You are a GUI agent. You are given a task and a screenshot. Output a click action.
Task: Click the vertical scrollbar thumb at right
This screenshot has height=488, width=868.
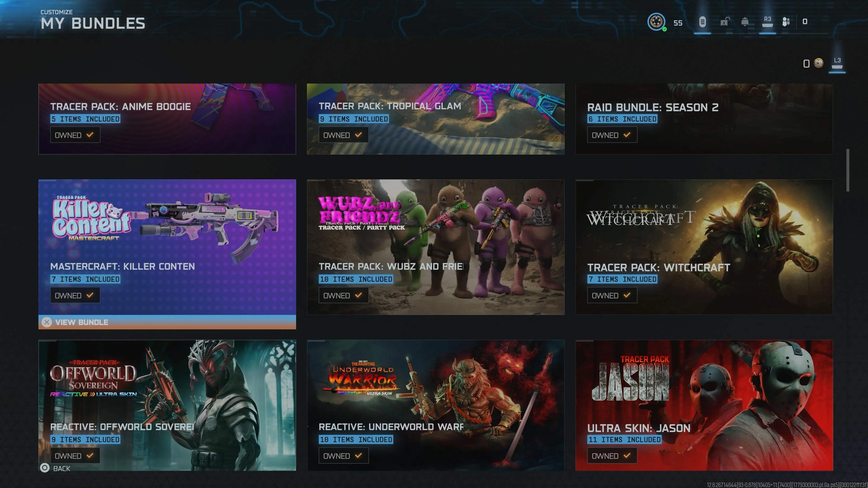coord(848,170)
